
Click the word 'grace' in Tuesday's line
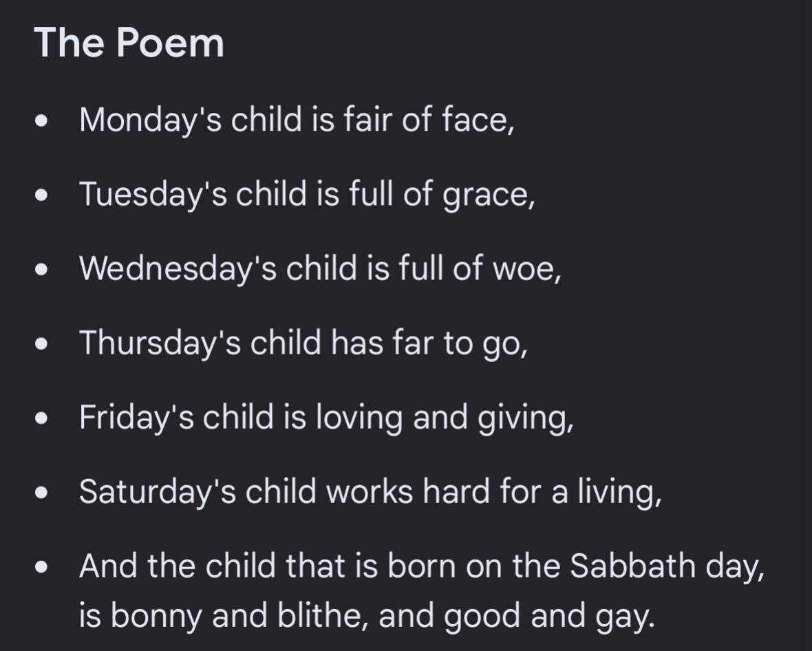[x=485, y=197]
